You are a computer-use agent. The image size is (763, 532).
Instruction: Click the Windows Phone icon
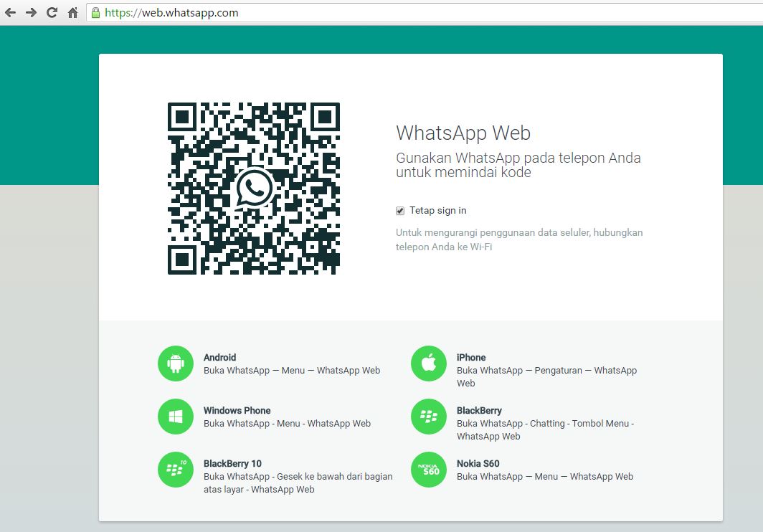176,417
